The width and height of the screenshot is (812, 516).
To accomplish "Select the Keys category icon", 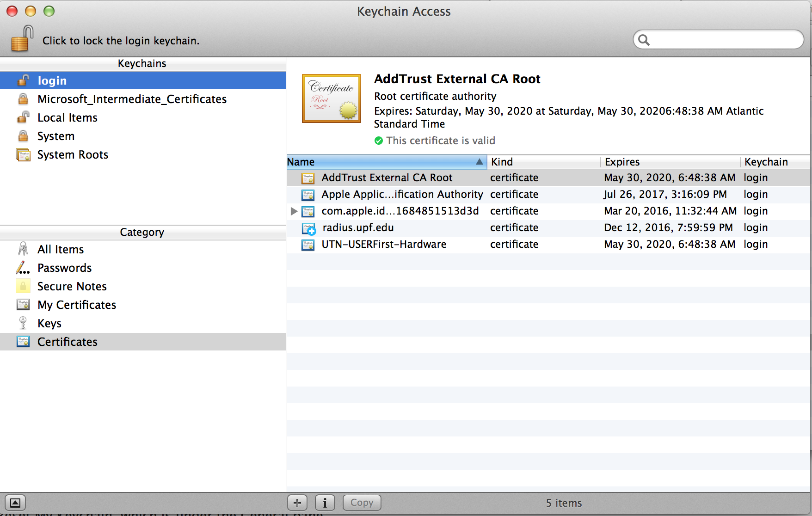I will point(23,323).
